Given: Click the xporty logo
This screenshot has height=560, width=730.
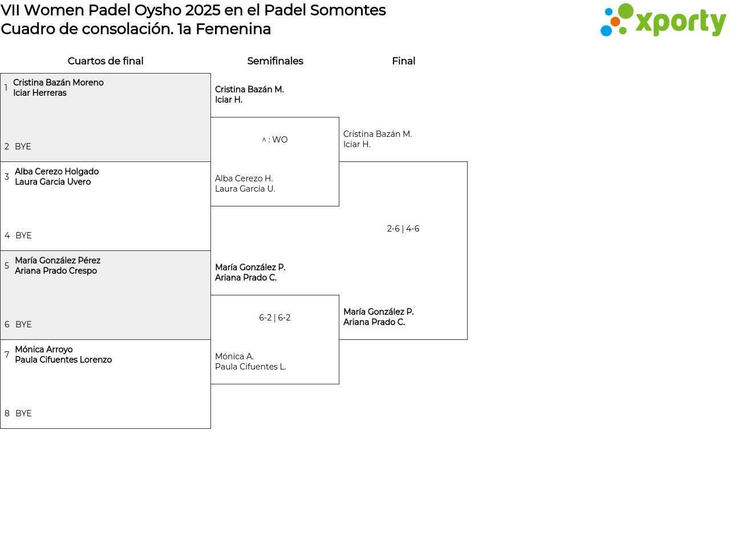Looking at the screenshot, I should tap(663, 21).
